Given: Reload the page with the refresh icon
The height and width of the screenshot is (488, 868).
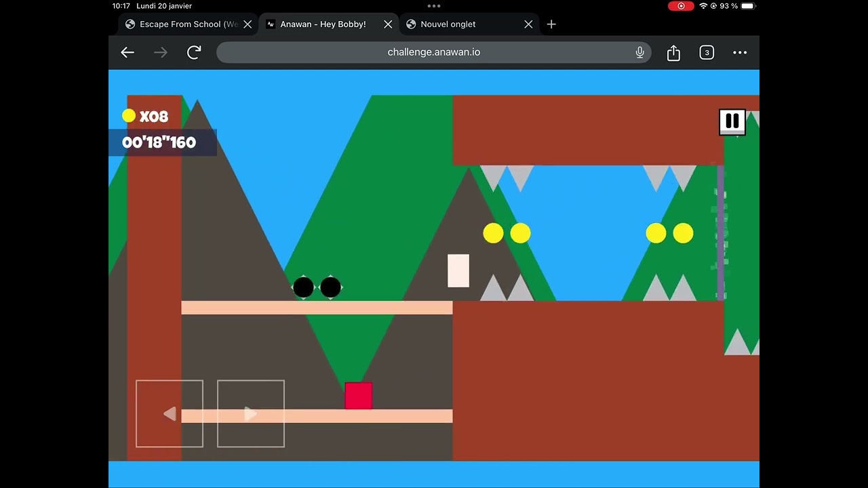Looking at the screenshot, I should pos(194,52).
